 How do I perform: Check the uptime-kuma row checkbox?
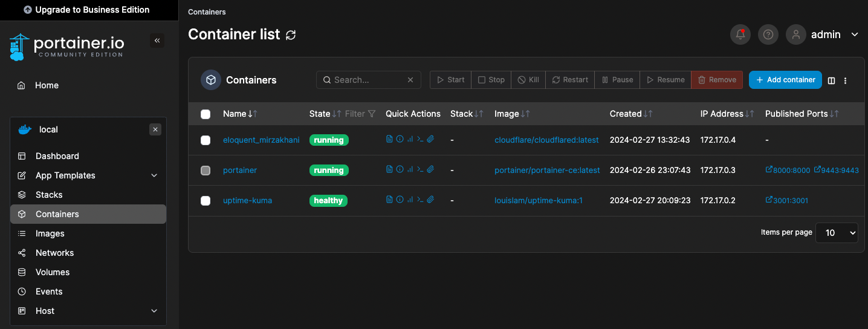pos(206,201)
